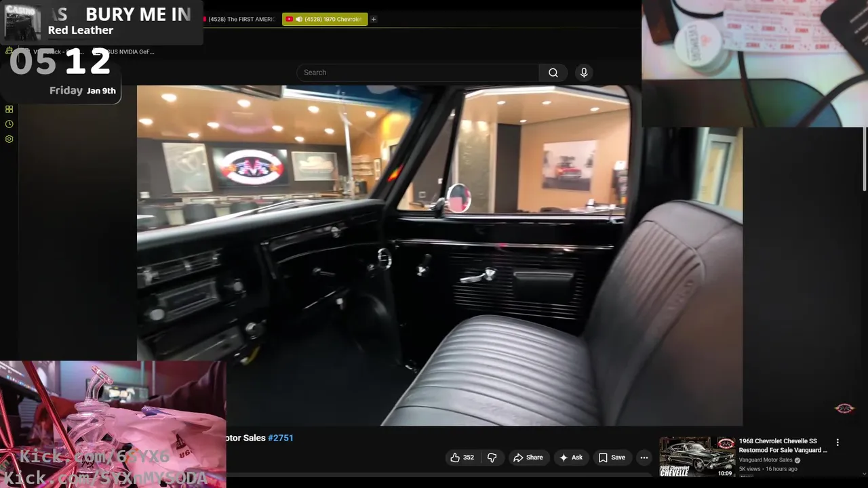This screenshot has height=488, width=868.
Task: Open '1968 Chevrolet Chevelle SS Restomod' title
Action: (x=783, y=445)
